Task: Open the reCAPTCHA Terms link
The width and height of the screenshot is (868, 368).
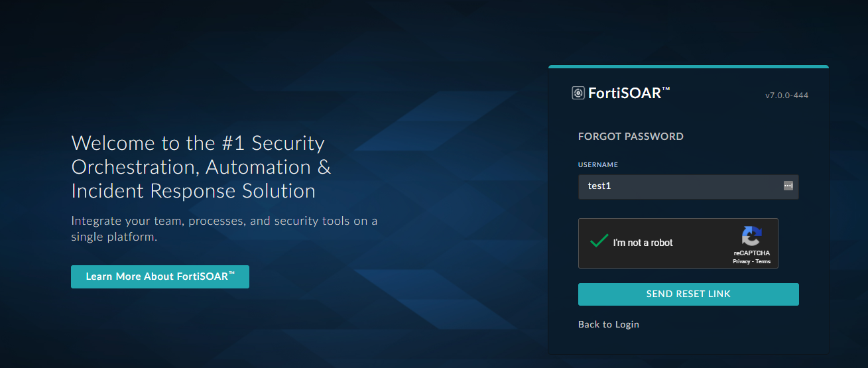Action: pyautogui.click(x=763, y=262)
